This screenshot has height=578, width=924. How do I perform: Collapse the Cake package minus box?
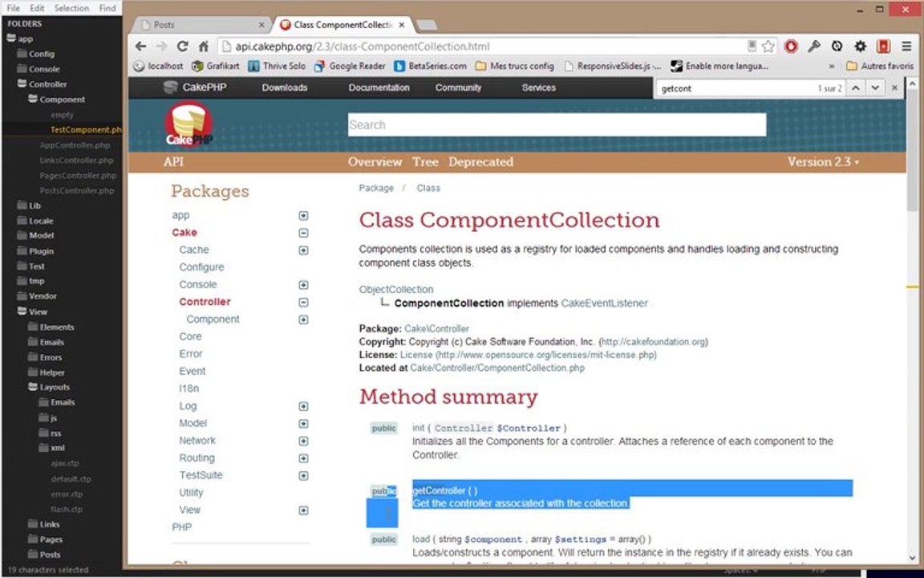point(303,233)
